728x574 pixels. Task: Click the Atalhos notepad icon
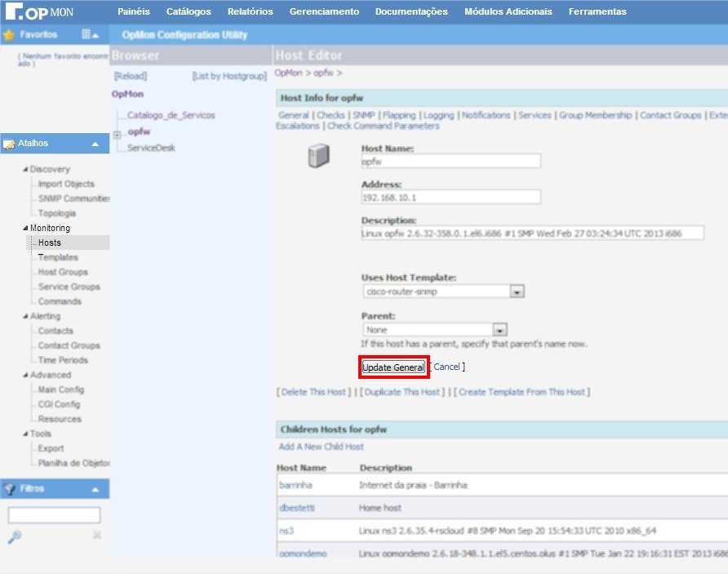click(x=9, y=144)
